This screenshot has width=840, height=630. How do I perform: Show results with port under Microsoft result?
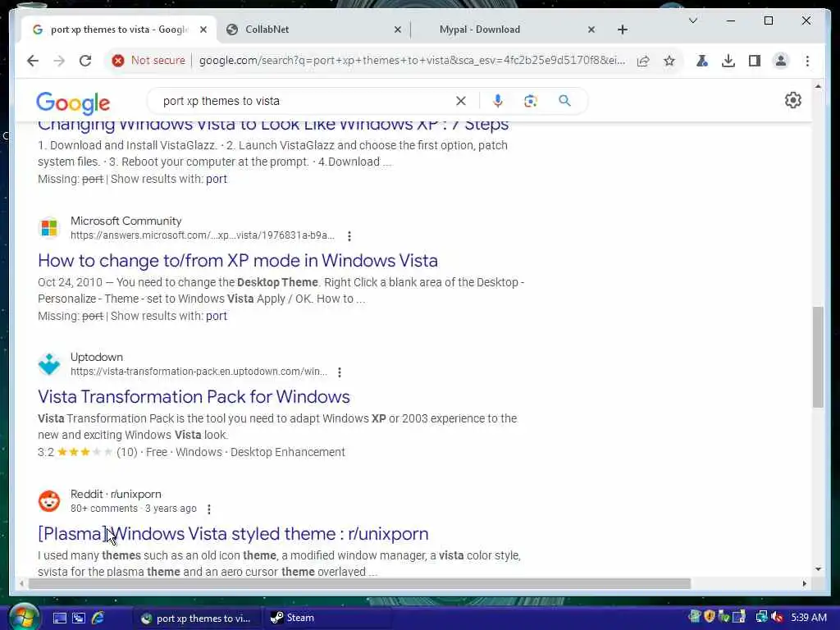(x=217, y=316)
